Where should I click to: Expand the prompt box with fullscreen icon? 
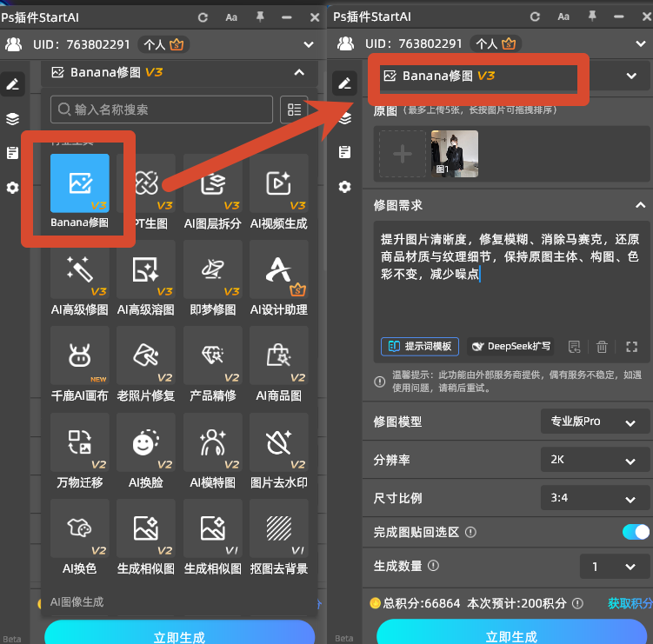632,347
